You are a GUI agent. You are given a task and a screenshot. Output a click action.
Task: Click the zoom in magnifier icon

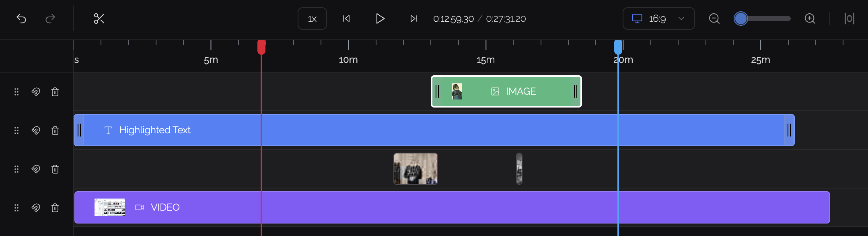click(x=810, y=19)
